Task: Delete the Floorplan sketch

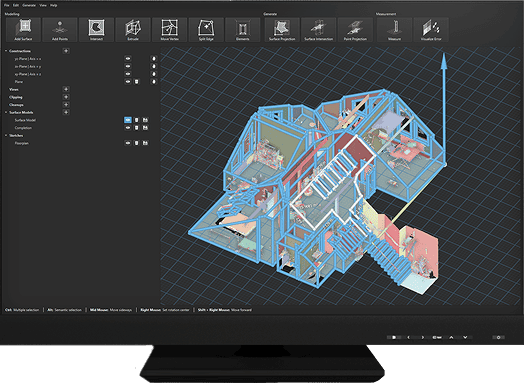Action: point(136,143)
